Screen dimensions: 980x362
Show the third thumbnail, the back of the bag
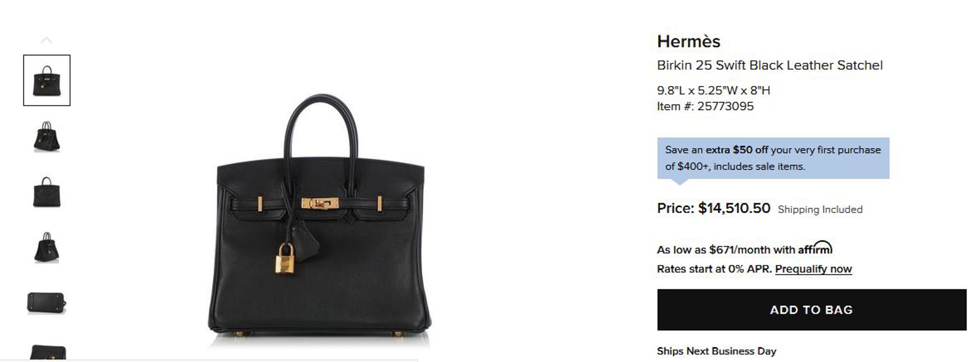[47, 192]
